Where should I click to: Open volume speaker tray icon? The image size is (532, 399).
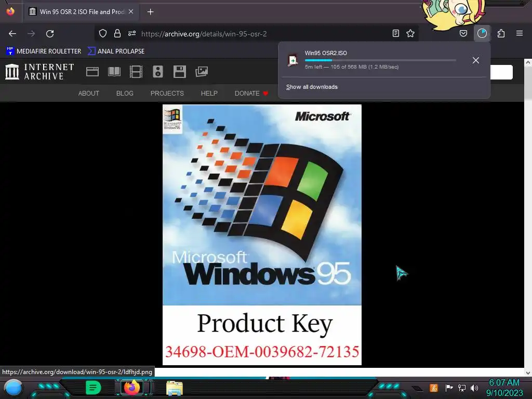tap(474, 388)
